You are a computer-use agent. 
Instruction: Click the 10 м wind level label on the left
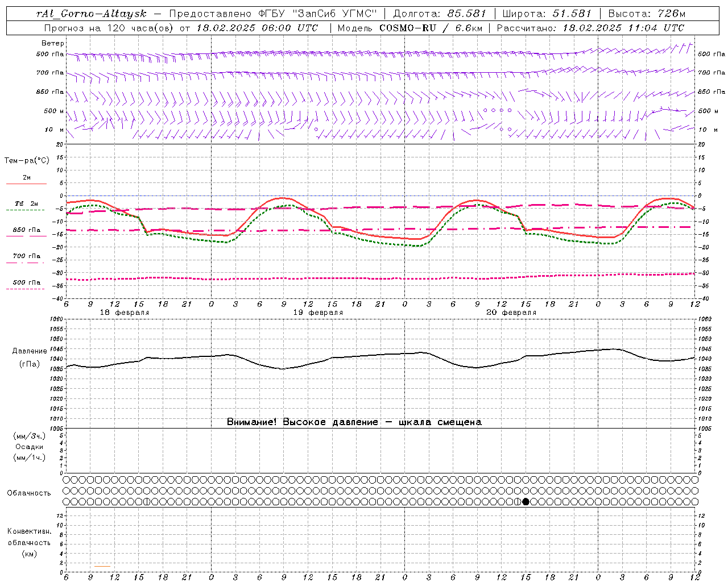(54, 130)
